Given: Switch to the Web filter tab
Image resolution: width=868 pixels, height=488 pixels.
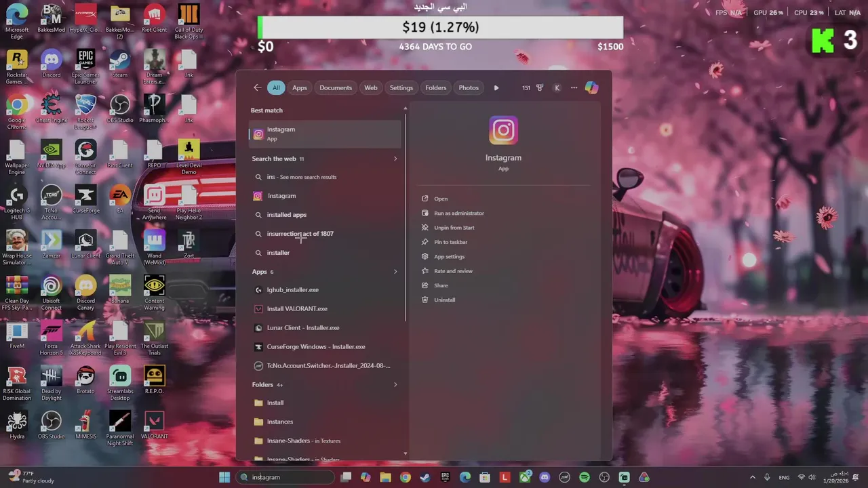Looking at the screenshot, I should 371,87.
